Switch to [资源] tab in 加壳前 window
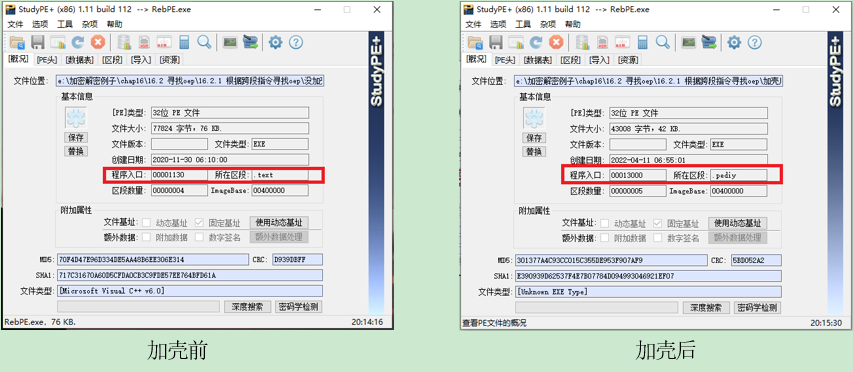The height and width of the screenshot is (372, 853). pyautogui.click(x=170, y=60)
